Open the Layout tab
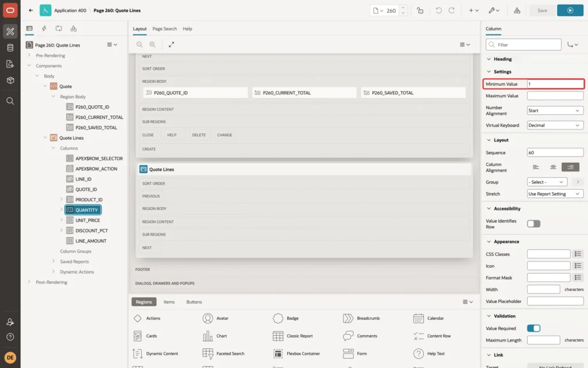This screenshot has width=588, height=368. point(140,29)
